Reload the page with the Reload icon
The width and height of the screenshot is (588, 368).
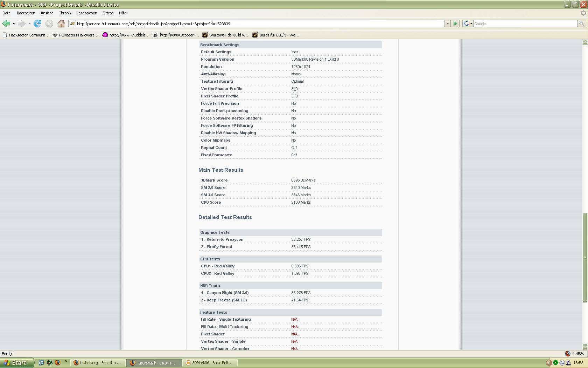tap(37, 24)
